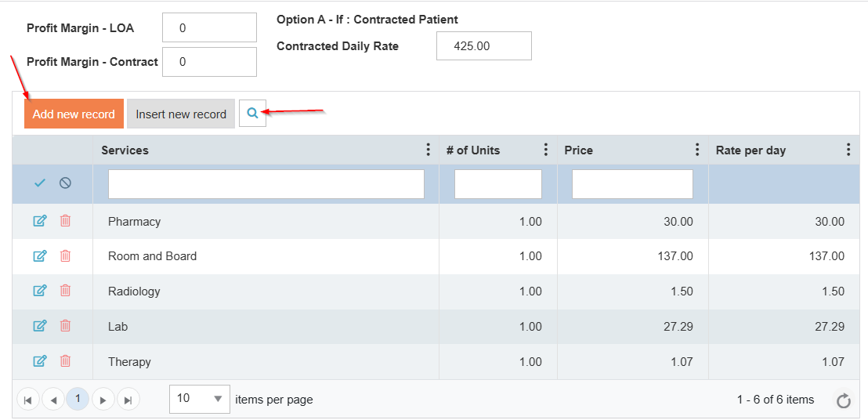The image size is (868, 420).
Task: Click the 30.00 rate per day cell
Action: click(784, 221)
